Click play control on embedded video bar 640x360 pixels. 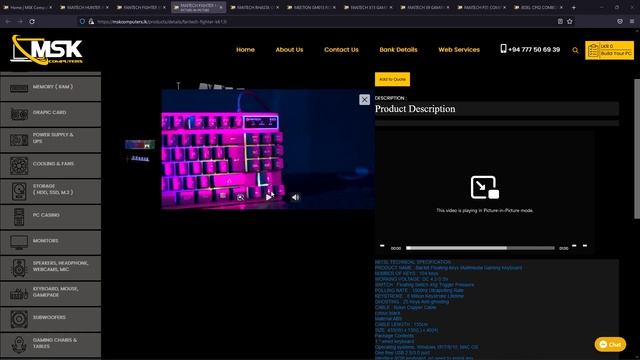(x=382, y=246)
